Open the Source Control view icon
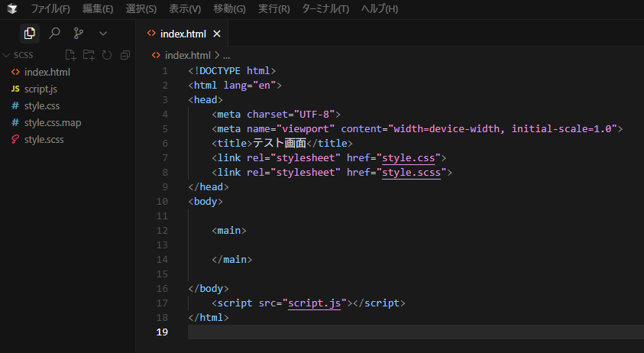This screenshot has width=644, height=353. (78, 34)
